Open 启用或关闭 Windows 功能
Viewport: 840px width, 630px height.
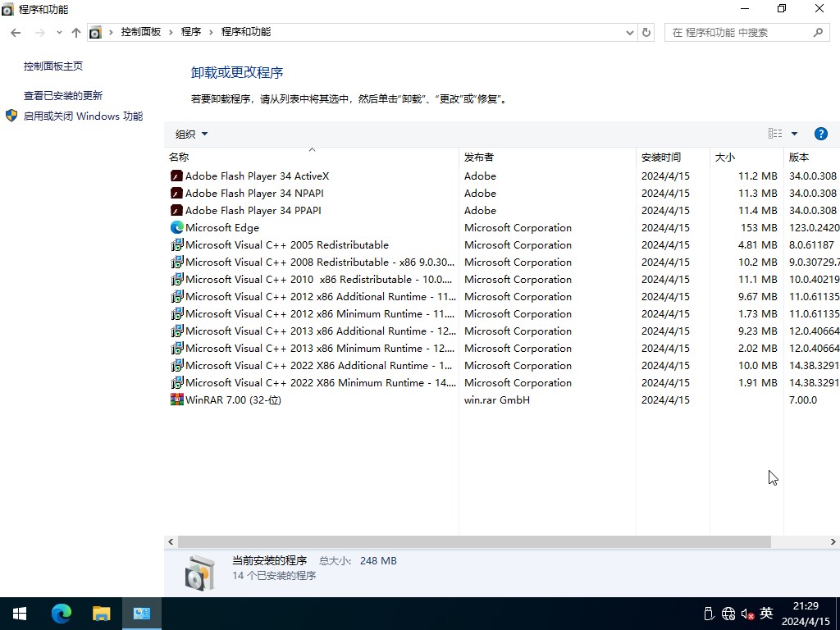point(82,116)
